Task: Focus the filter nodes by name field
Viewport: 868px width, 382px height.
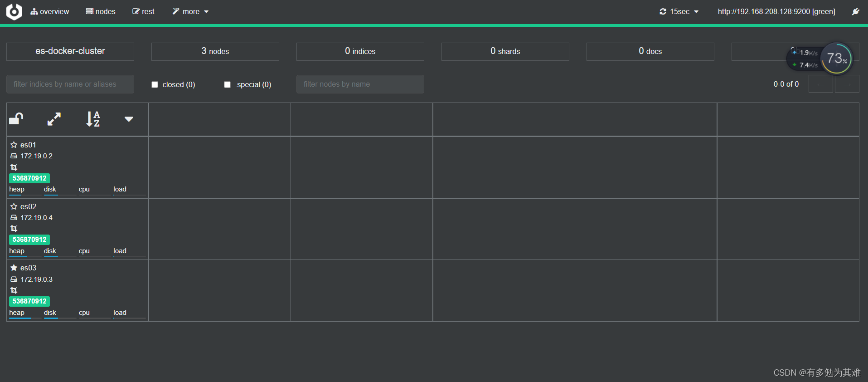Action: pyautogui.click(x=360, y=84)
